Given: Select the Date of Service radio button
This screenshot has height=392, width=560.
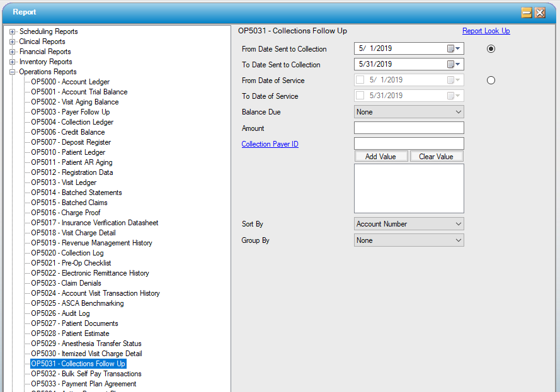Looking at the screenshot, I should [x=491, y=80].
